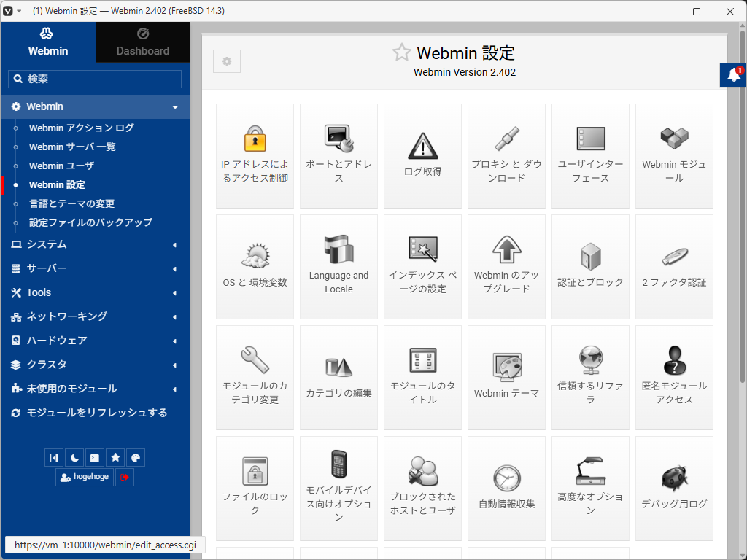Open theme configuration palette button

pos(135,458)
